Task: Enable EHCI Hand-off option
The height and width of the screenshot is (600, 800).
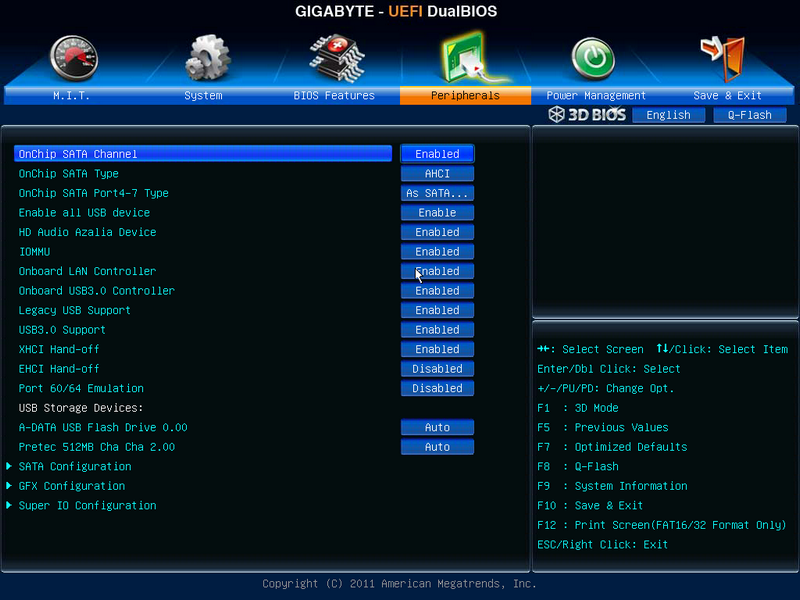Action: tap(437, 369)
